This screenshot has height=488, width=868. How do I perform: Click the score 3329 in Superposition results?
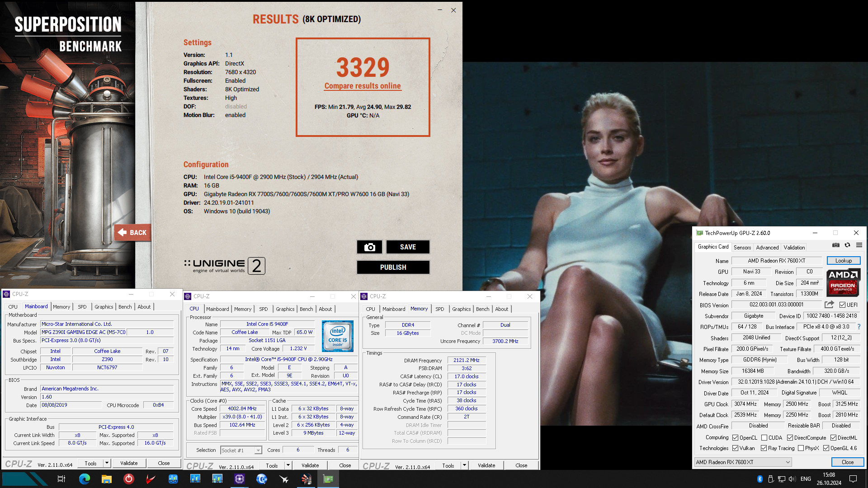(363, 68)
